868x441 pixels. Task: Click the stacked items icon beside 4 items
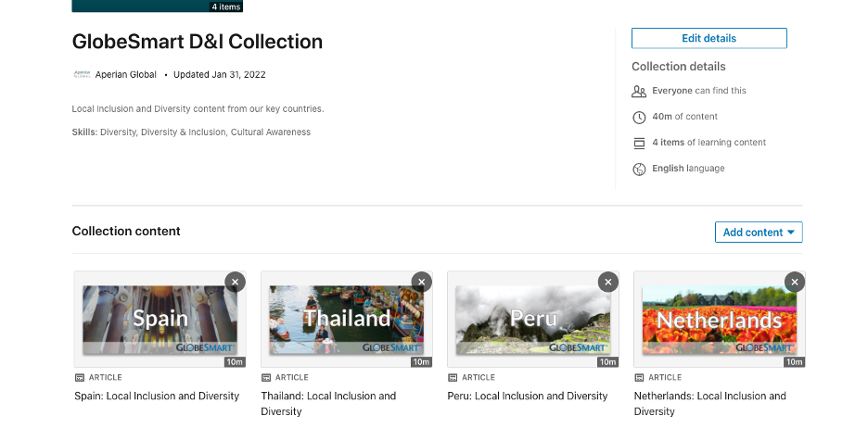tap(639, 144)
